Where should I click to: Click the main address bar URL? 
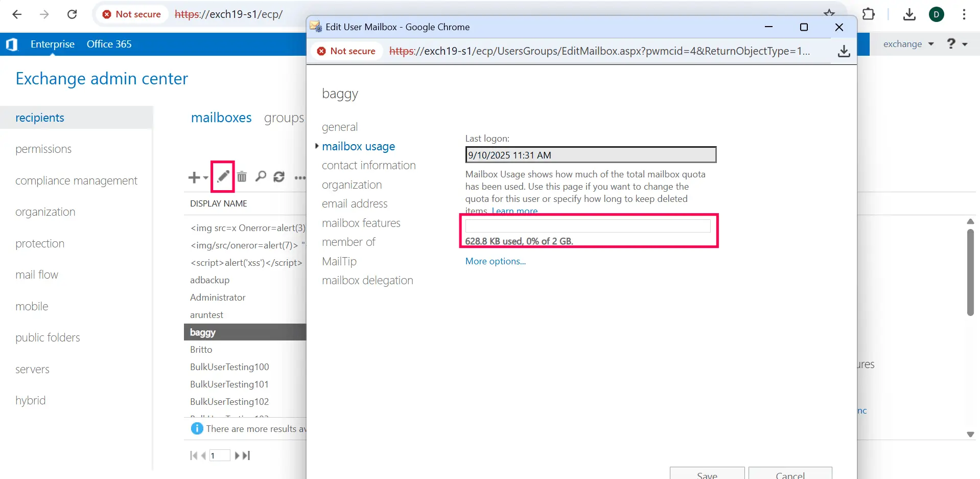pyautogui.click(x=229, y=14)
